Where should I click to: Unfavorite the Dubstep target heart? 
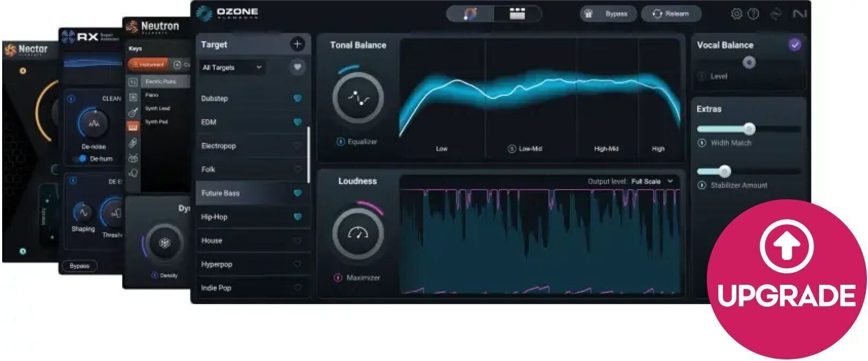tap(297, 98)
